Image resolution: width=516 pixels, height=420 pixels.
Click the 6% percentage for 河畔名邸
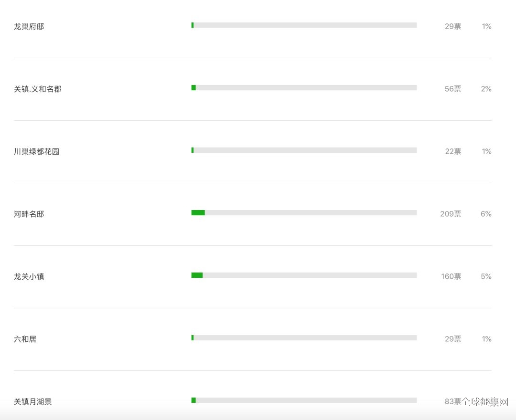coord(486,214)
